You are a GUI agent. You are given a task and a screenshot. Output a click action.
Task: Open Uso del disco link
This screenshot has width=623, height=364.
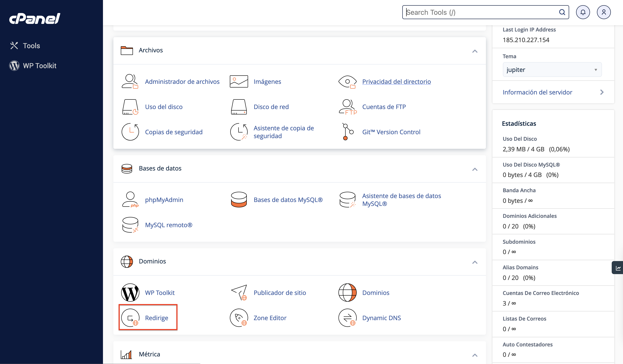click(x=164, y=107)
